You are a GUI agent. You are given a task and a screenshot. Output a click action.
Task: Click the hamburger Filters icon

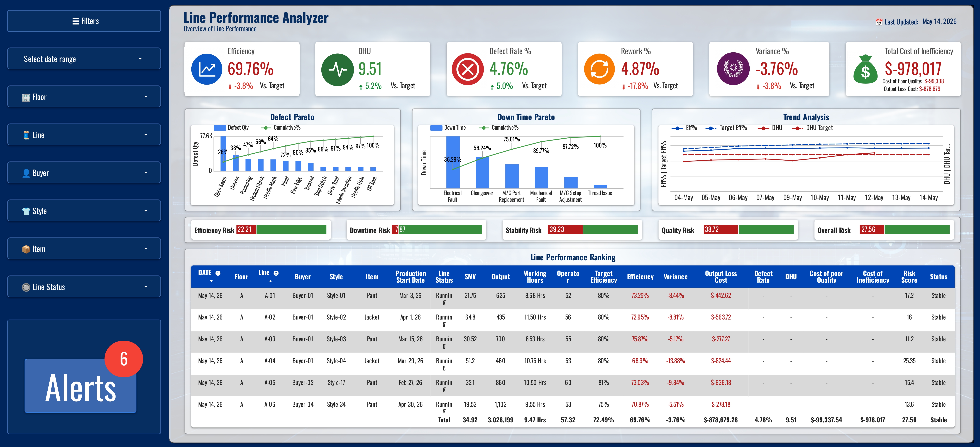coord(76,21)
